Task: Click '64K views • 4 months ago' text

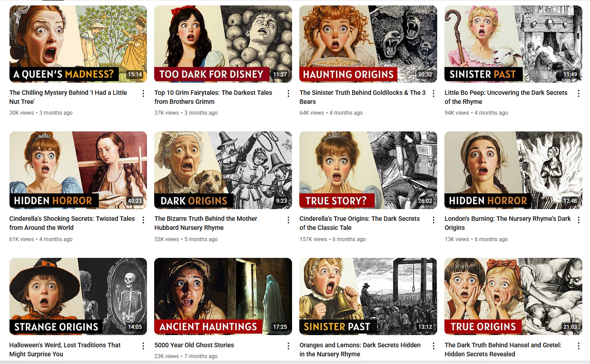Action: [x=331, y=113]
